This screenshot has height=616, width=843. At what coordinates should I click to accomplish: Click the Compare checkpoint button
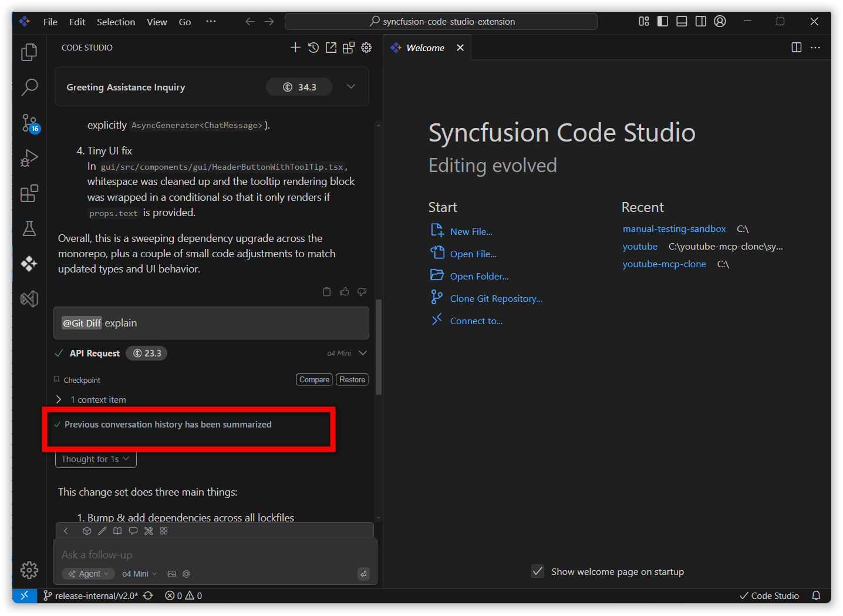click(314, 380)
